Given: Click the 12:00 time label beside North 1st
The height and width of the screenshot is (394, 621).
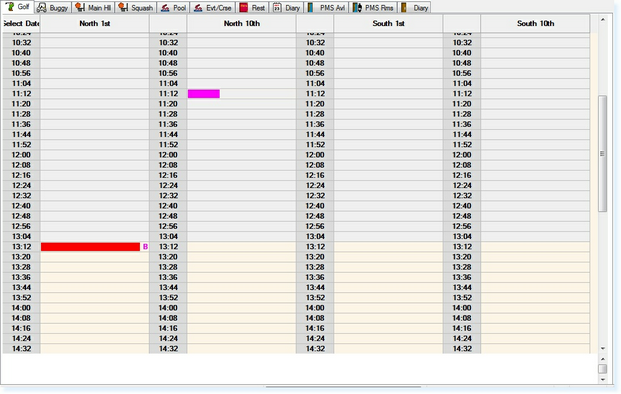Looking at the screenshot, I should click(21, 155).
